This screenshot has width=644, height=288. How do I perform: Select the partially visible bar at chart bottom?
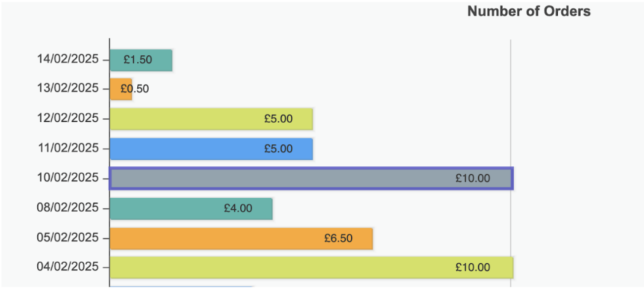[181, 287]
